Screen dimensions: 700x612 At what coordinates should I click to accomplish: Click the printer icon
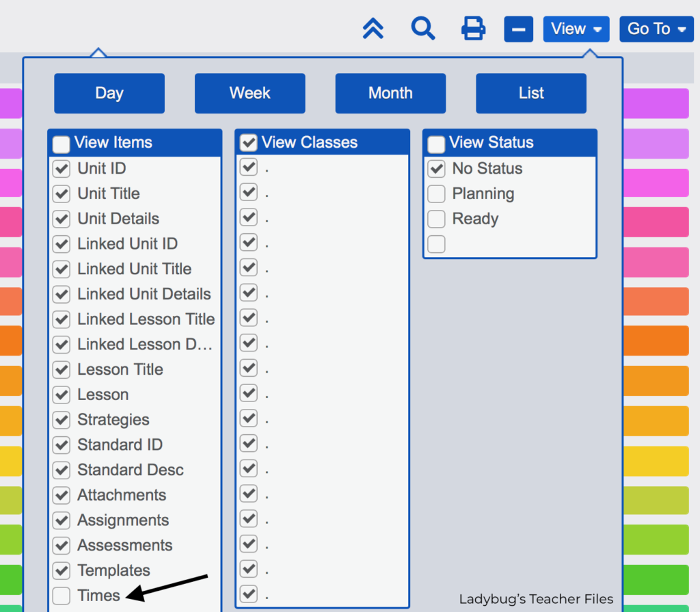[x=473, y=29]
